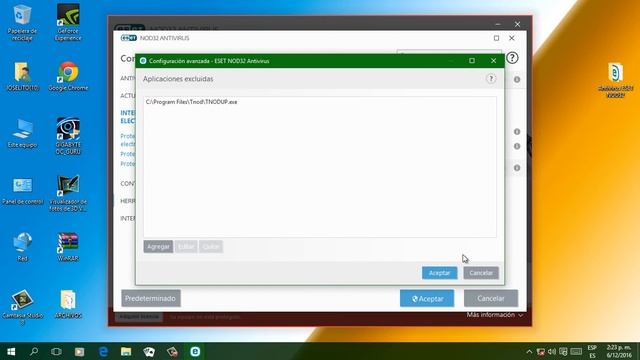640x360 pixels.
Task: Launch Camtasia Studio 8 shortcut
Action: 22,307
